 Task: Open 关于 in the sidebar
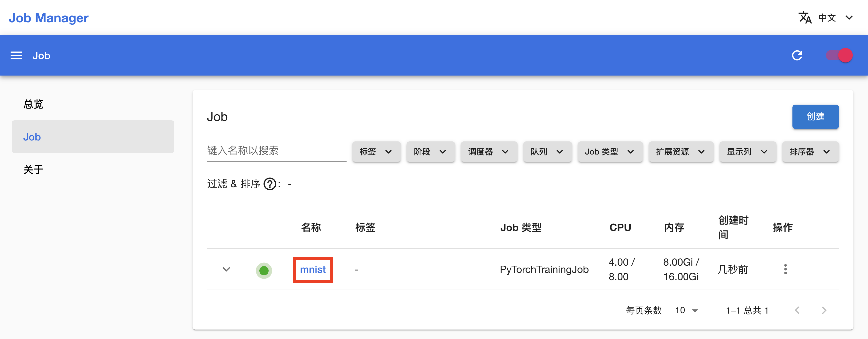pyautogui.click(x=93, y=169)
